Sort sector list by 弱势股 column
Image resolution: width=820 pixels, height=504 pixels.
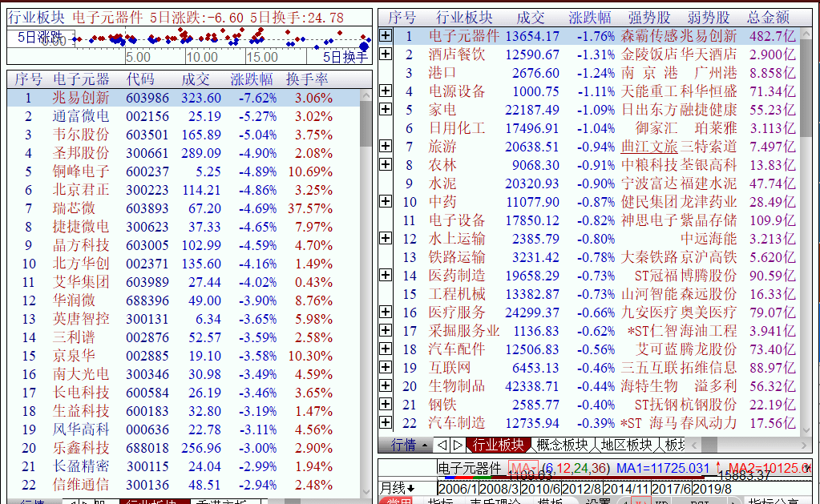click(709, 18)
